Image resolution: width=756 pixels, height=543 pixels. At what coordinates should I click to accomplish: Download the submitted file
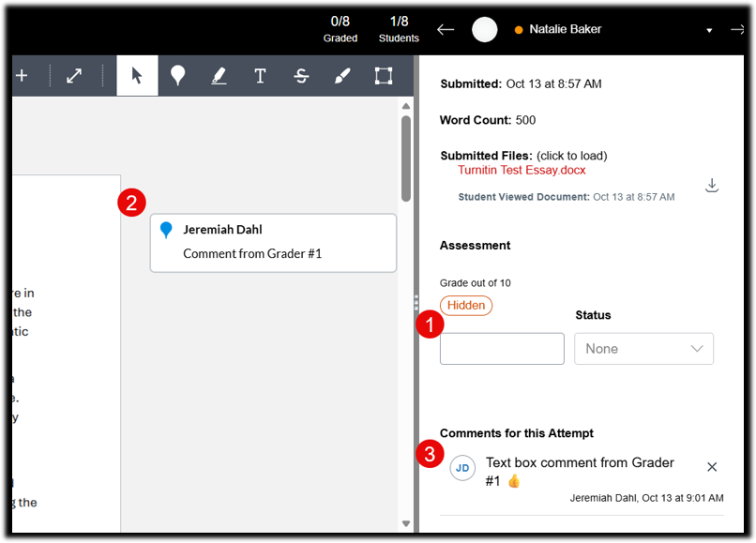click(712, 185)
